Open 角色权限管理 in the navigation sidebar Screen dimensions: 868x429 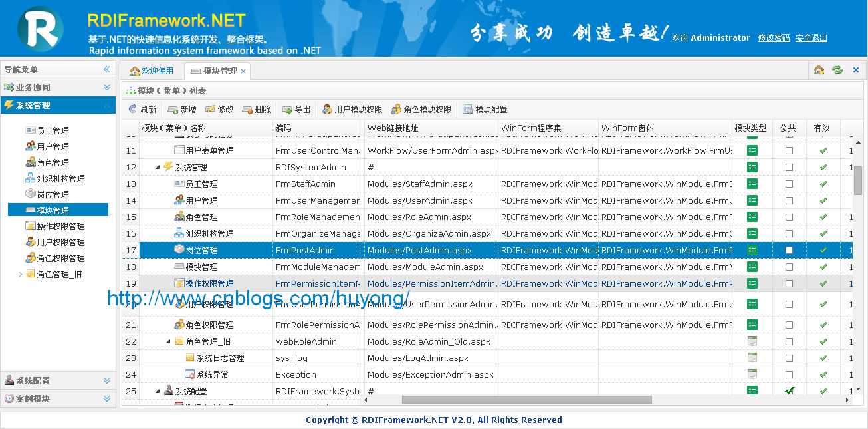[55, 258]
